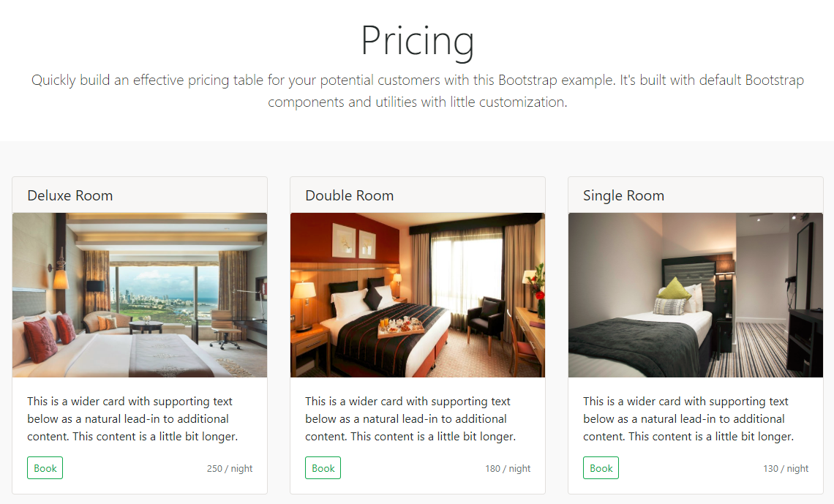Click the Book button on Single Room card

tap(601, 467)
